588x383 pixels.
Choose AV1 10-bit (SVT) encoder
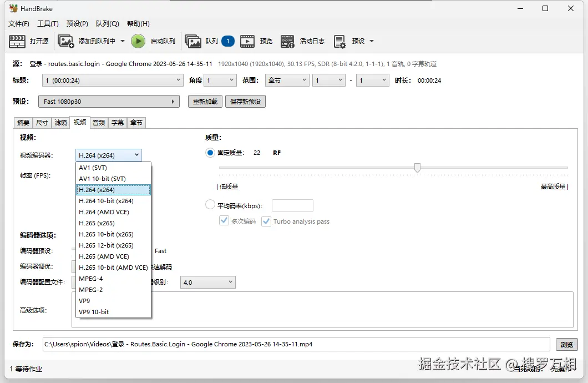click(x=113, y=179)
